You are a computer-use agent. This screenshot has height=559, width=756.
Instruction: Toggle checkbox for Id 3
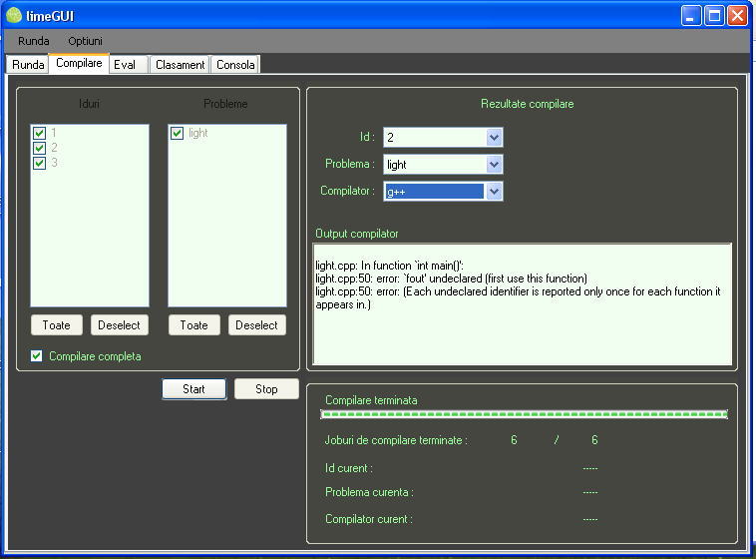point(40,163)
